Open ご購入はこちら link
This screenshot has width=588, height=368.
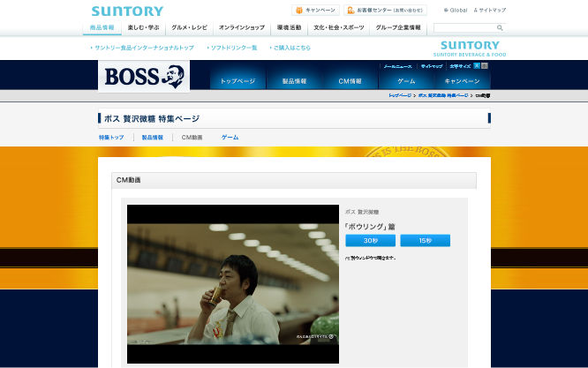290,48
